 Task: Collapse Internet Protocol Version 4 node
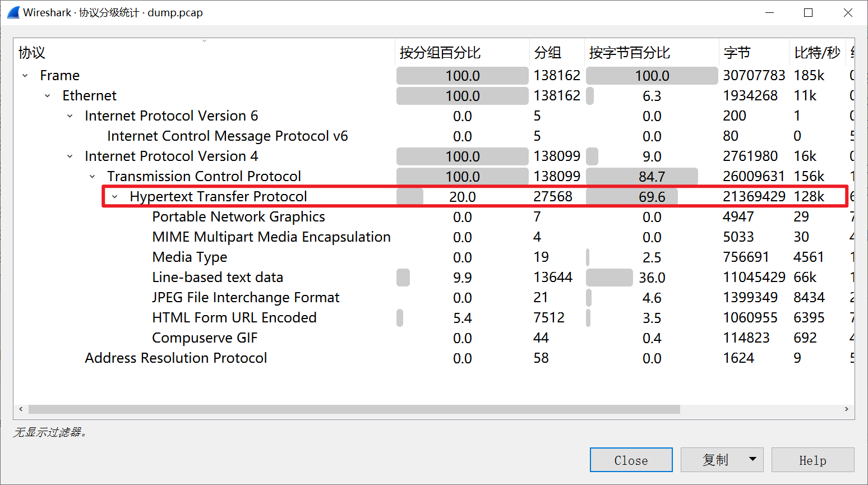coord(70,156)
